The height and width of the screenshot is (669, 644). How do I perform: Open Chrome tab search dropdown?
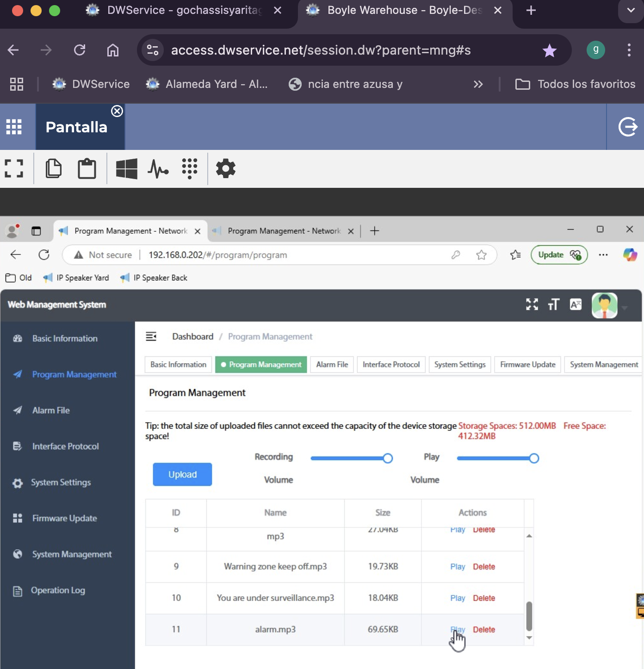(631, 10)
